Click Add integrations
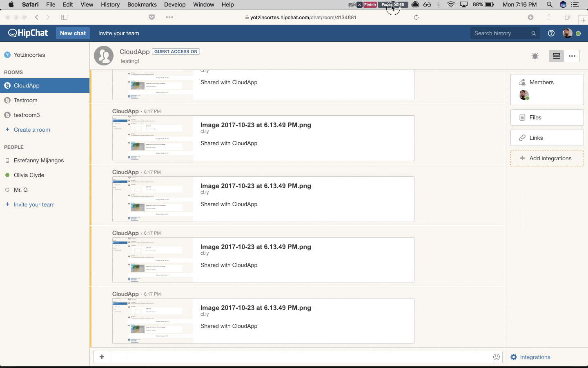This screenshot has height=368, width=588. point(547,158)
